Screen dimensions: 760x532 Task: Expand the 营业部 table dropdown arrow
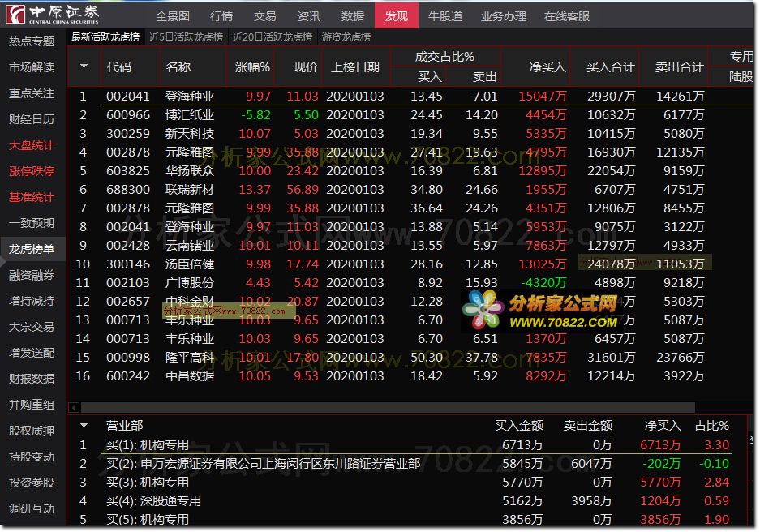(x=84, y=426)
